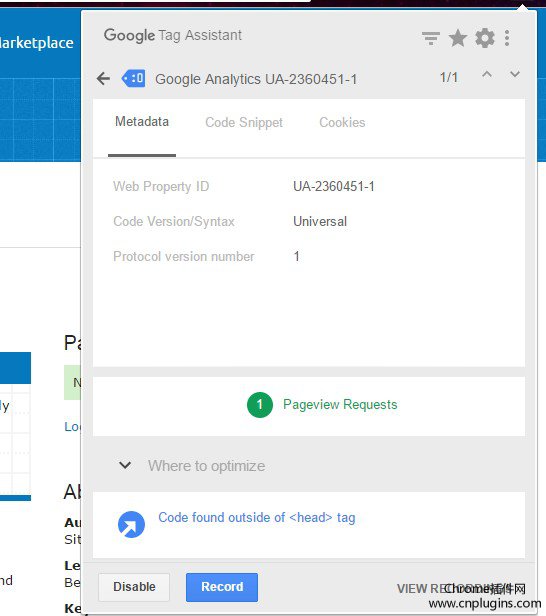
Task: Click the Protocol version number label
Action: [183, 257]
